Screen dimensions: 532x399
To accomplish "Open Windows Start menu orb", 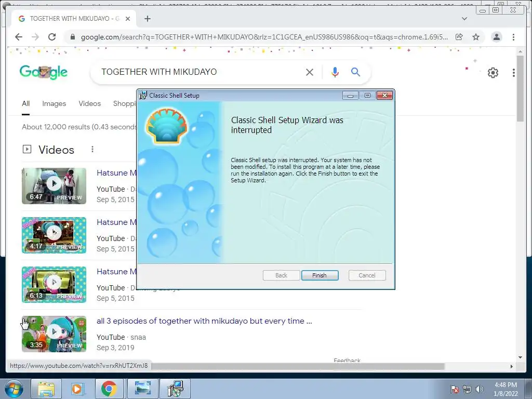I will (14, 389).
